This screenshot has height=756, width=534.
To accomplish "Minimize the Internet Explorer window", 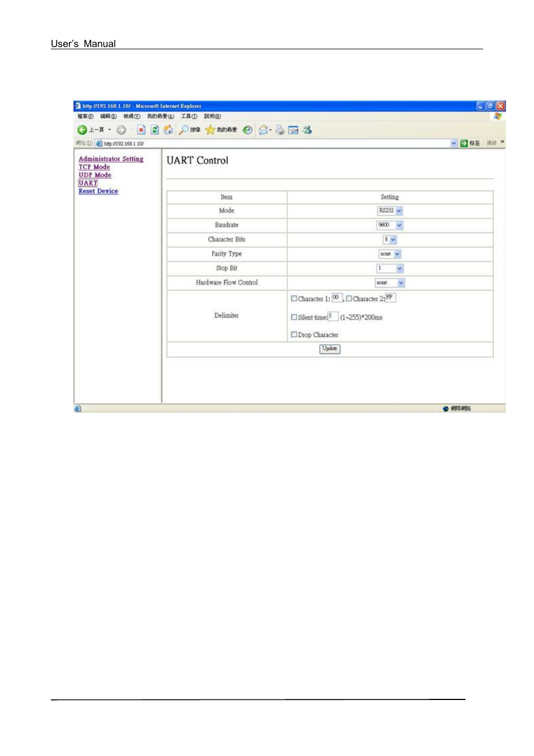I will pyautogui.click(x=481, y=106).
